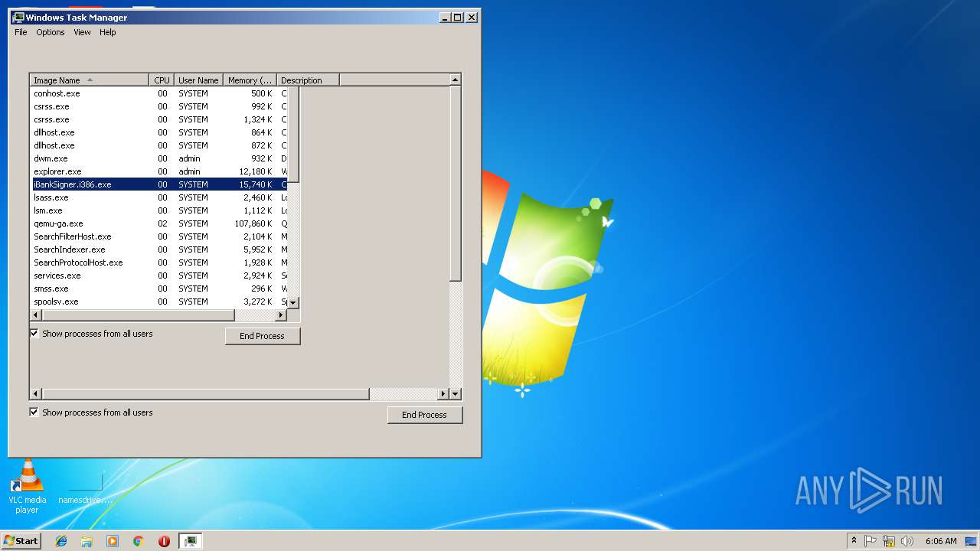Sort processes by Image Name column

90,80
